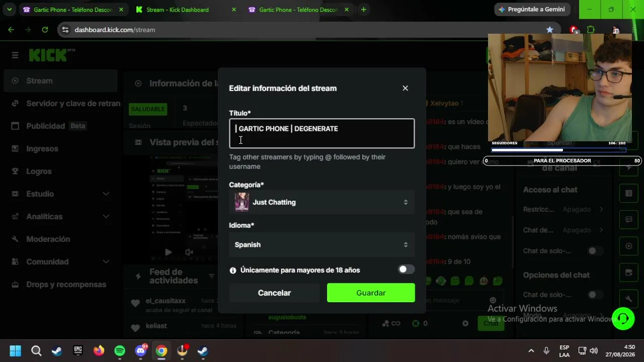Go to Publicidad in the sidebar

click(60, 126)
